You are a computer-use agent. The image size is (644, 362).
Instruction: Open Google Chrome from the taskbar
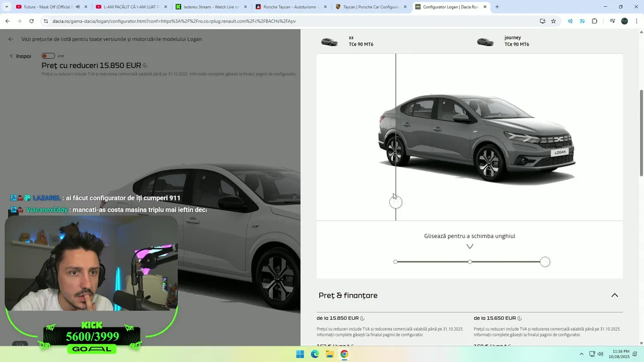[344, 354]
